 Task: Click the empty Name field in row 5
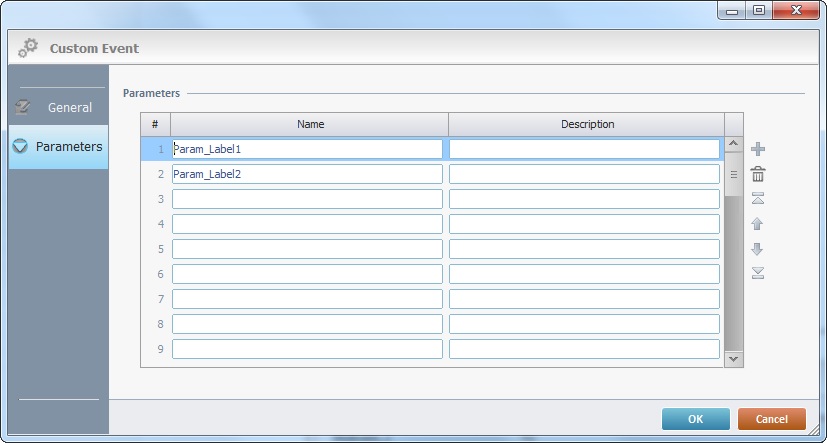(307, 249)
